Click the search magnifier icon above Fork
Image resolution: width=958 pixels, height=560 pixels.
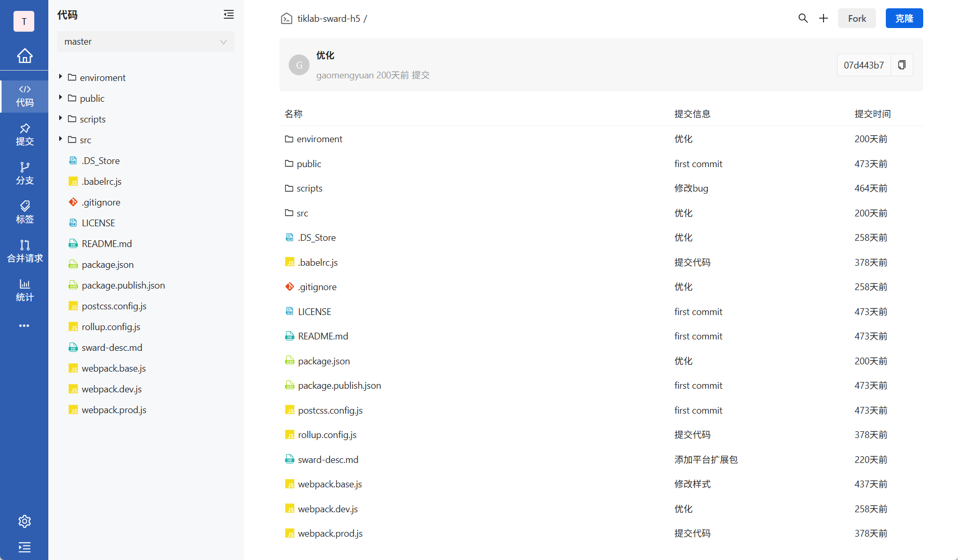(x=803, y=18)
